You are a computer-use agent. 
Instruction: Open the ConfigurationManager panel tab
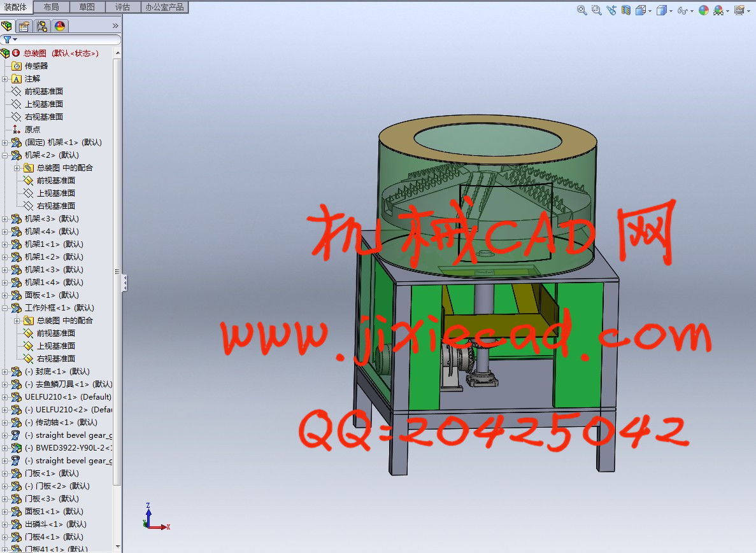click(x=42, y=26)
